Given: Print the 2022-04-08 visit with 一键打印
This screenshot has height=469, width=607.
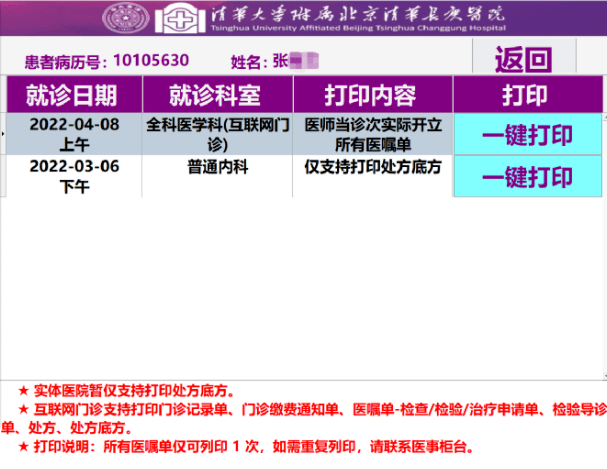Looking at the screenshot, I should (528, 134).
